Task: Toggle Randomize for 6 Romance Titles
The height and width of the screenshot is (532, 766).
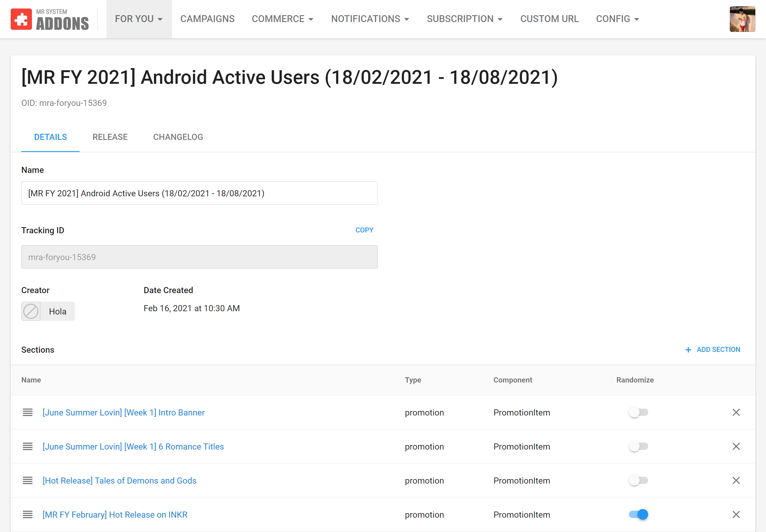Action: tap(638, 446)
